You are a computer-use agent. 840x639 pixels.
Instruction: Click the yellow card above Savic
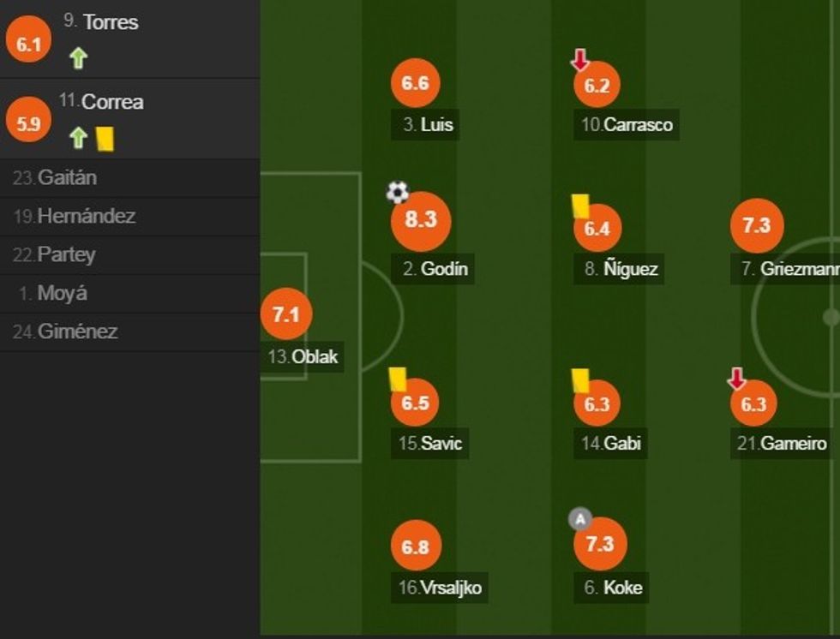click(397, 379)
